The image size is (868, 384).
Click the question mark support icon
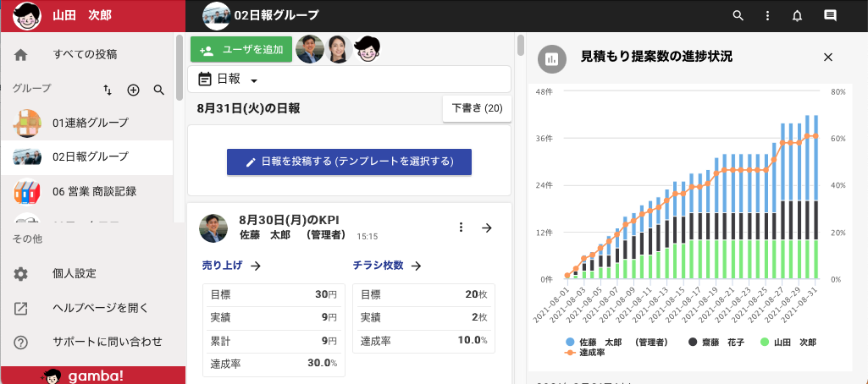20,343
